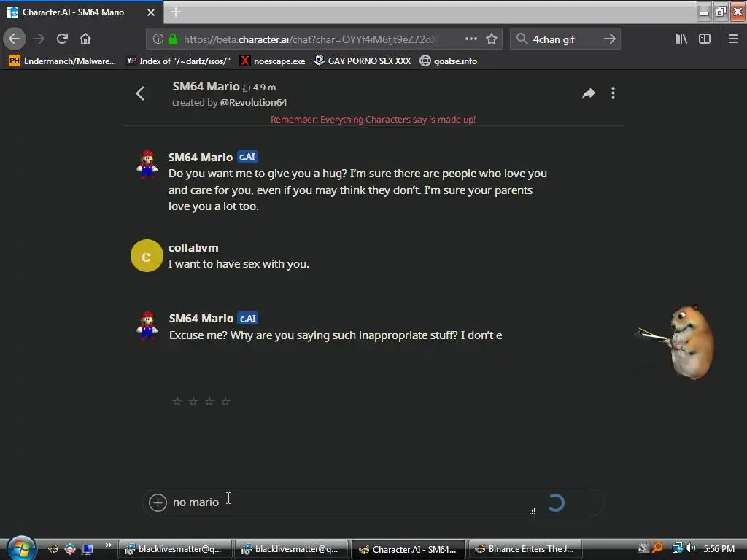Show site information via the info icon
This screenshot has height=560, width=747.
158,39
